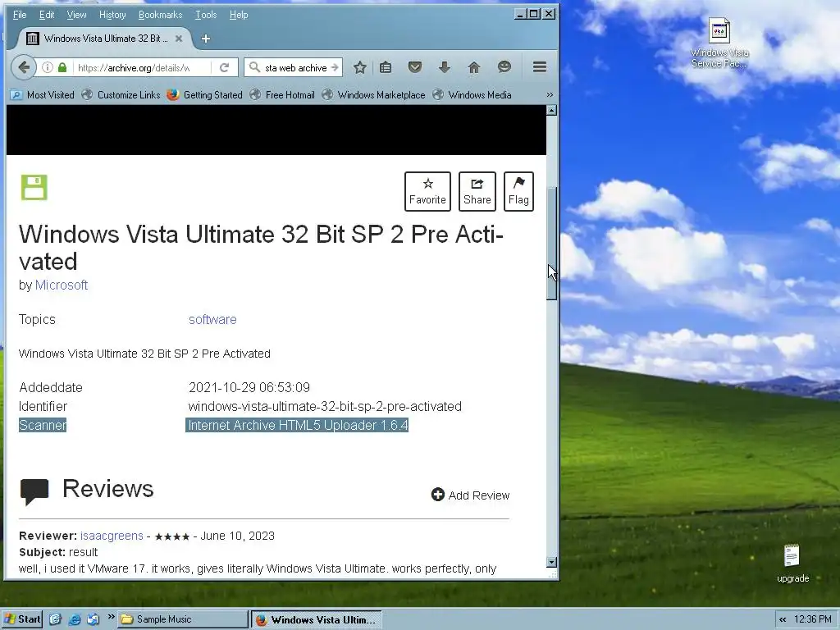Open the Windows Start button
This screenshot has width=840, height=630.
pos(22,619)
